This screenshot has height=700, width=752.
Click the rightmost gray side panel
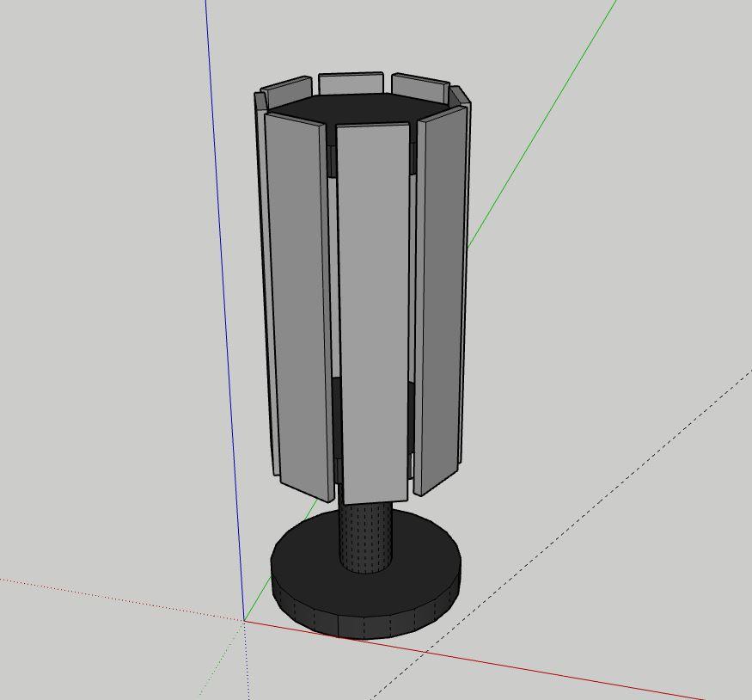tap(443, 284)
